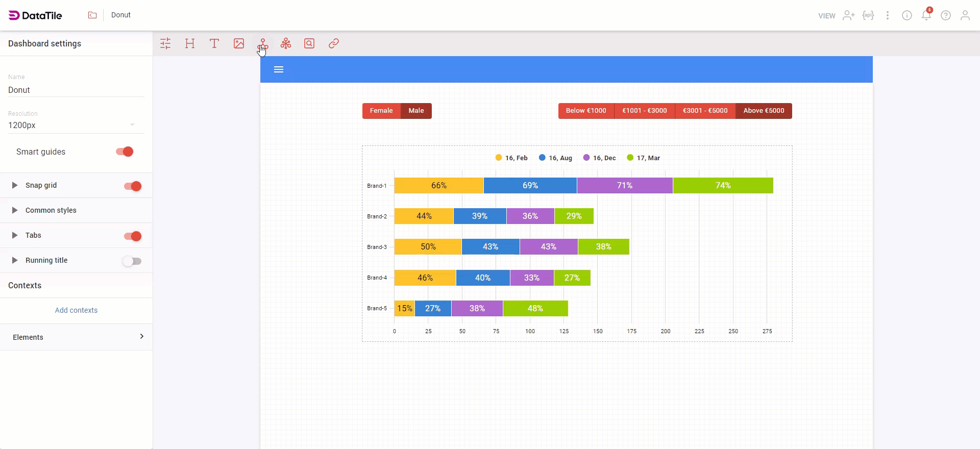Select the Heading element tool
Image resolution: width=980 pixels, height=449 pixels.
tap(190, 43)
